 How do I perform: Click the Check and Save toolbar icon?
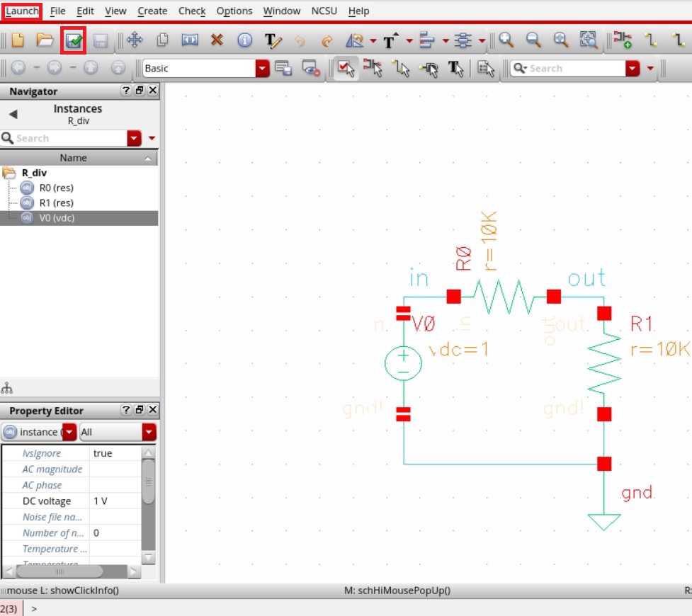pyautogui.click(x=74, y=41)
